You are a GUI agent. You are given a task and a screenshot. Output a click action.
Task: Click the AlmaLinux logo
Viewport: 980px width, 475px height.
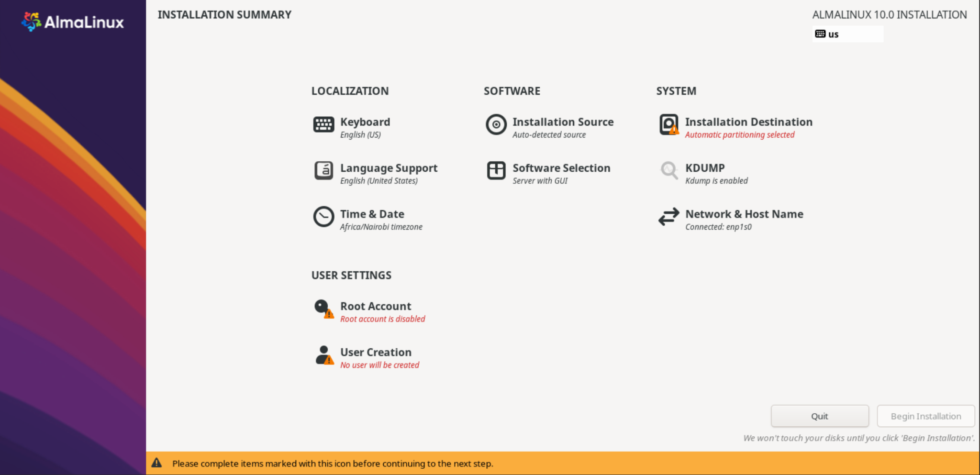coord(73,21)
